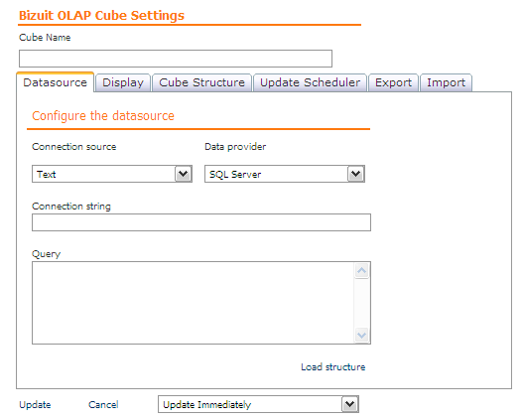Open the Display tab
This screenshot has width=524, height=420.
(x=123, y=82)
